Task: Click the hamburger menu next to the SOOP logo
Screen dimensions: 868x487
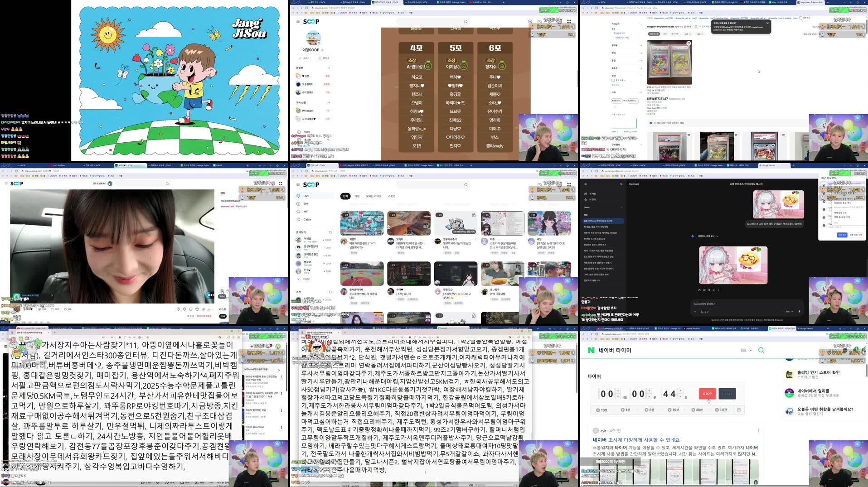Action: coord(298,184)
